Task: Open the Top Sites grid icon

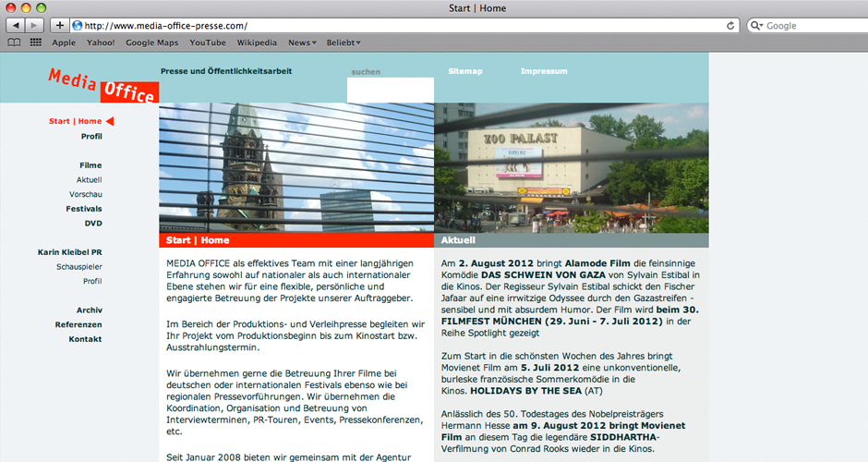Action: (x=35, y=43)
